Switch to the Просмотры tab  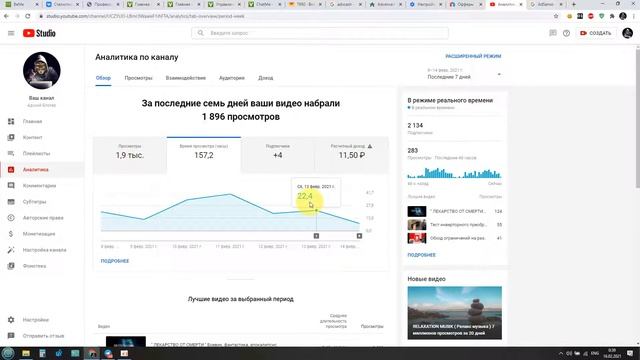point(138,78)
